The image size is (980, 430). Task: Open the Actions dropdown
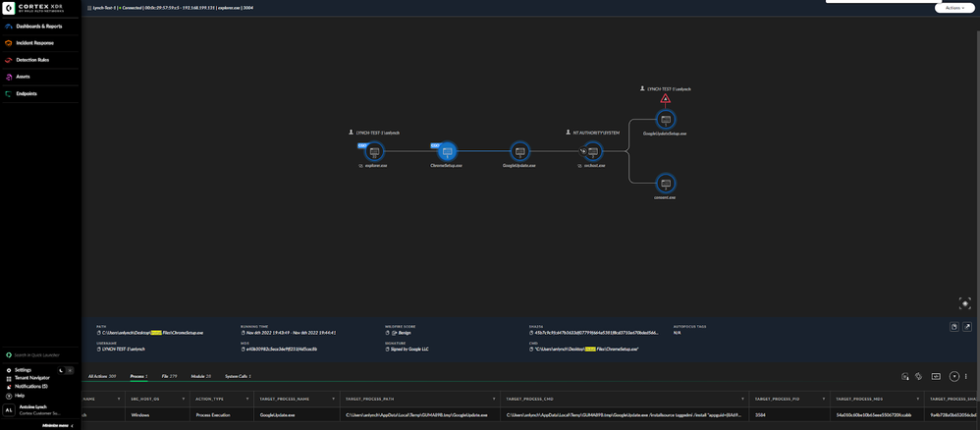pos(954,8)
